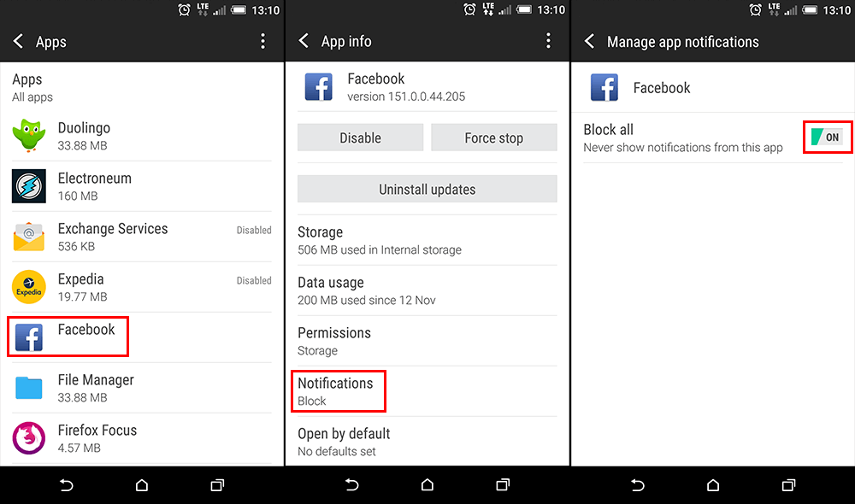The height and width of the screenshot is (504, 855).
Task: Tap home button under notifications screen
Action: tap(713, 485)
